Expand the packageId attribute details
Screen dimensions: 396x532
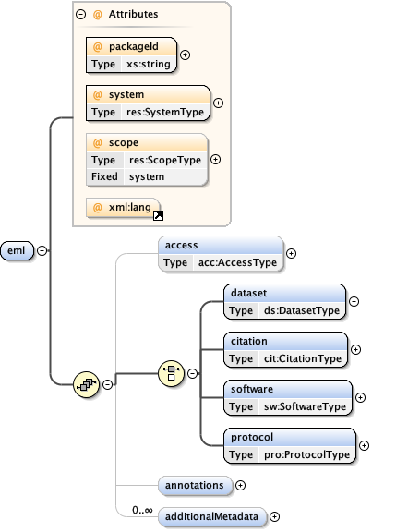point(185,55)
